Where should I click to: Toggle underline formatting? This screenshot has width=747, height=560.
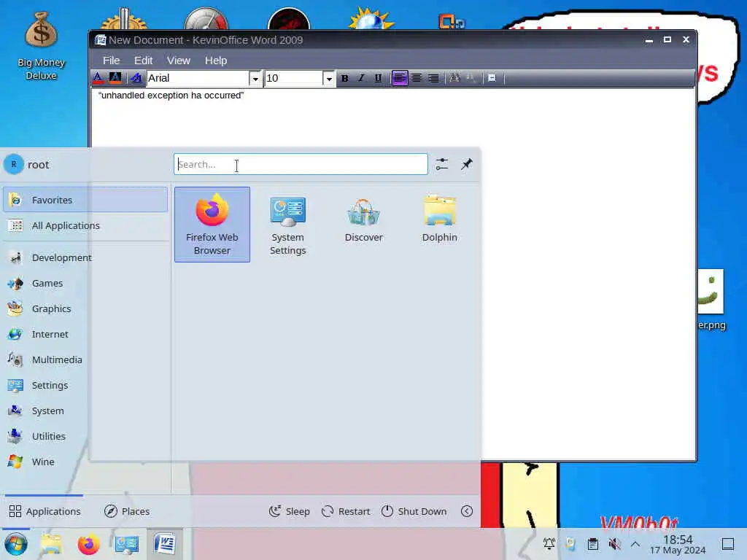click(378, 78)
